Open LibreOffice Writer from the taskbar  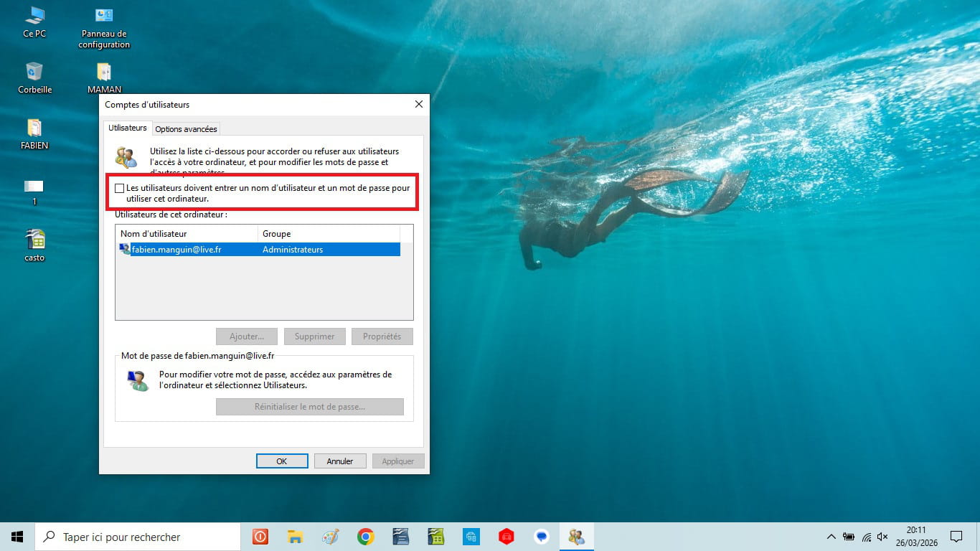[400, 537]
